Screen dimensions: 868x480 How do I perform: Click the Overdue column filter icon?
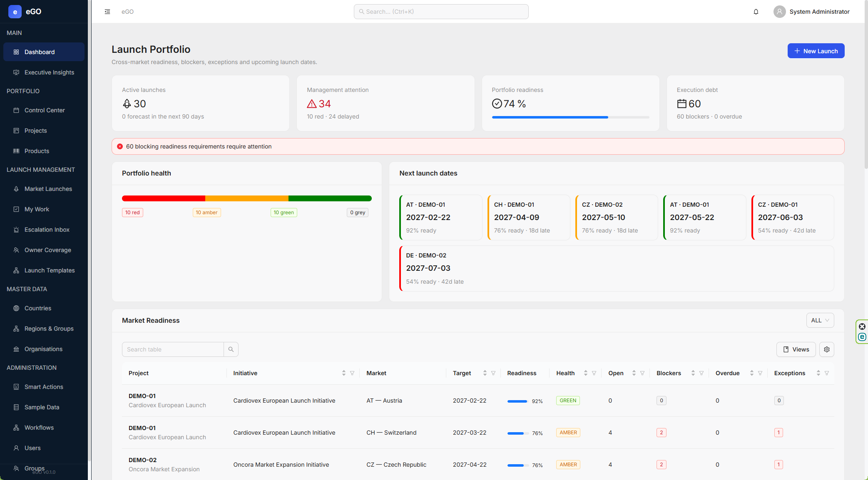point(760,373)
